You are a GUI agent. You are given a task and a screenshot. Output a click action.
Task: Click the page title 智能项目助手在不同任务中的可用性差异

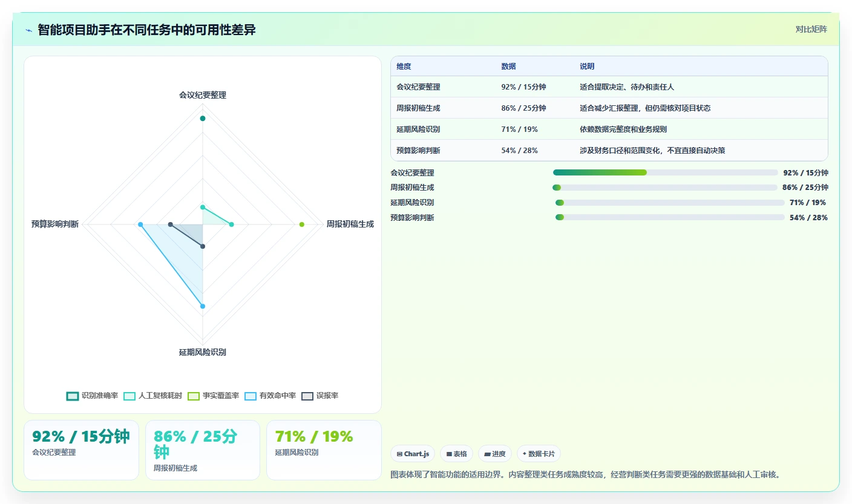pos(146,30)
